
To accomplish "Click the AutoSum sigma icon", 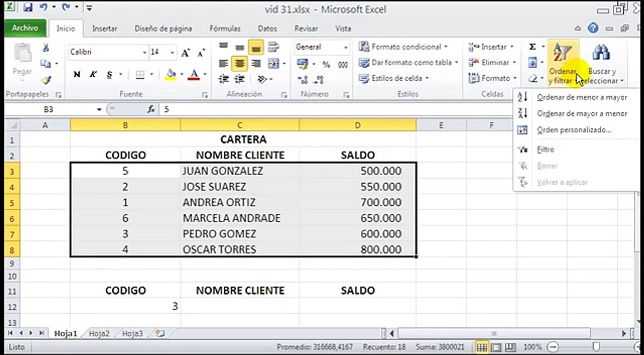I will (x=533, y=47).
